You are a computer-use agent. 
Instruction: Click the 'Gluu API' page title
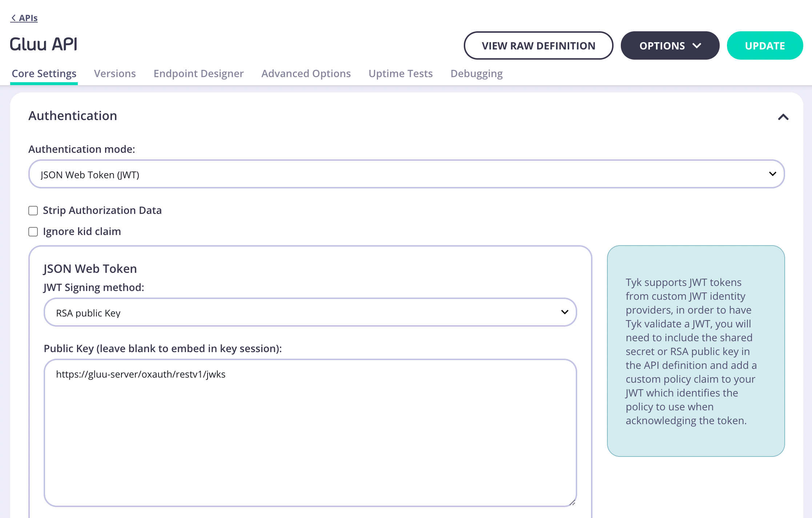click(x=44, y=44)
